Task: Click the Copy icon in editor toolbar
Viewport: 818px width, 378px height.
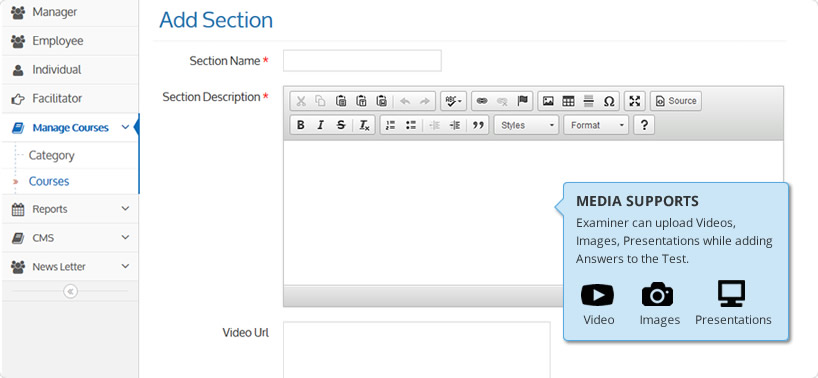Action: [320, 101]
